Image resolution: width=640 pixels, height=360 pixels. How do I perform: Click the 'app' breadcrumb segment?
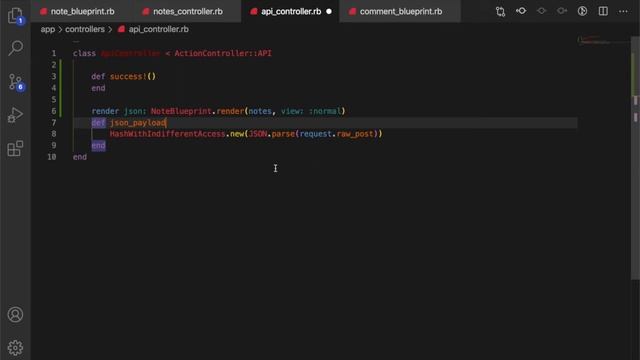tap(48, 29)
